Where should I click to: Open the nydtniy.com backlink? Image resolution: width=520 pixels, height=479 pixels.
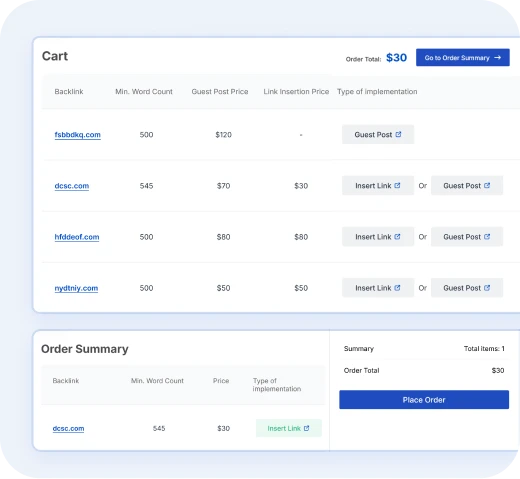point(76,288)
